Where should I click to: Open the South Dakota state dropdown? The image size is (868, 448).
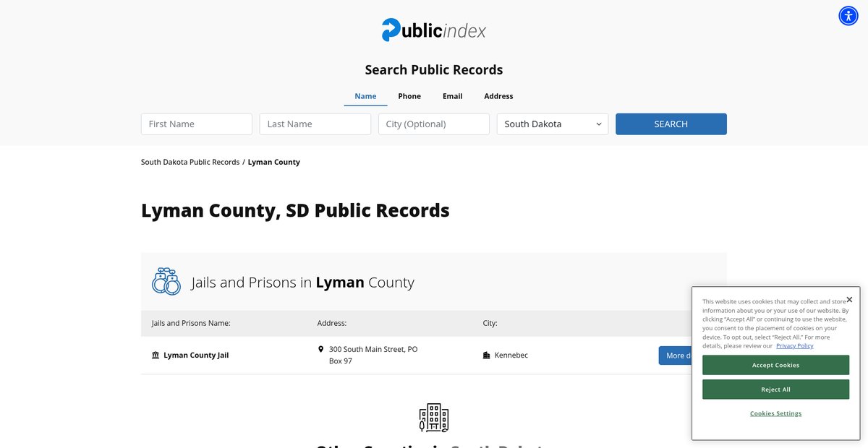tap(553, 124)
